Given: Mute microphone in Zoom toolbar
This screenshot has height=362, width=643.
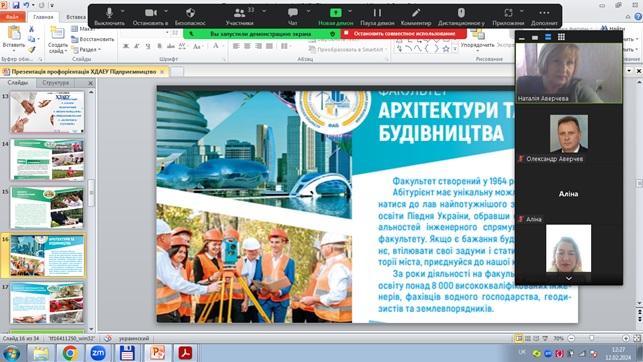Looking at the screenshot, I should pos(109,16).
